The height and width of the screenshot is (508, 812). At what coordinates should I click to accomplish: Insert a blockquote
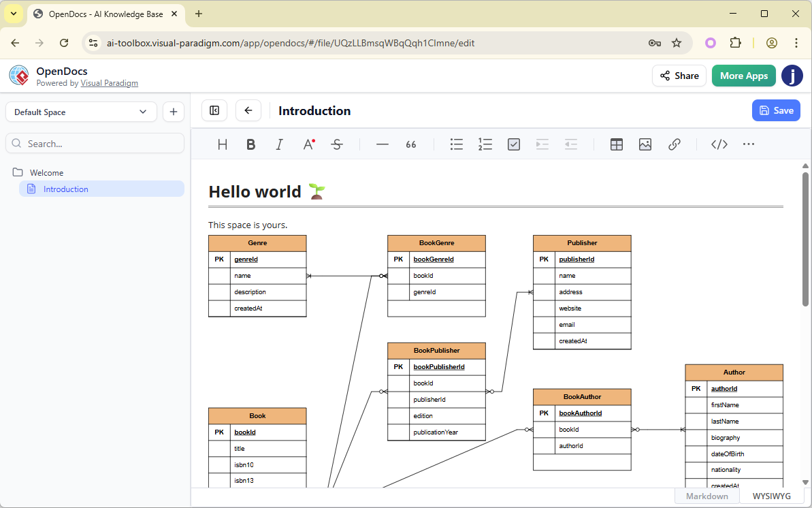410,144
